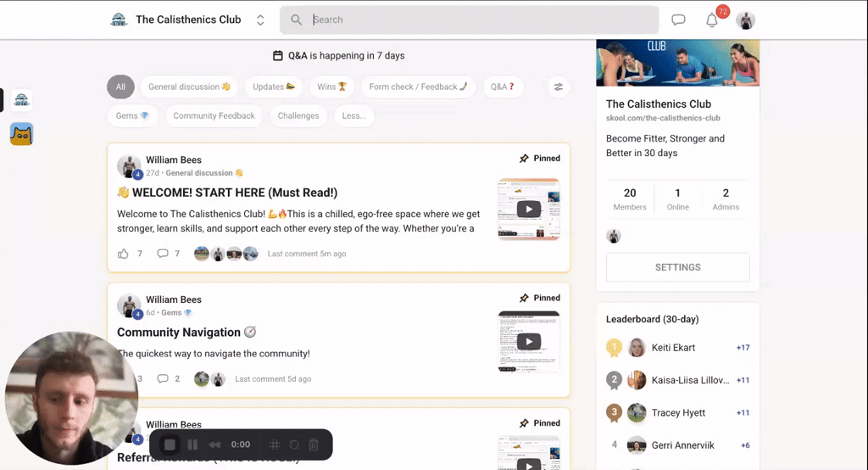Open member avatar below the stats
868x470 pixels.
[x=614, y=236]
